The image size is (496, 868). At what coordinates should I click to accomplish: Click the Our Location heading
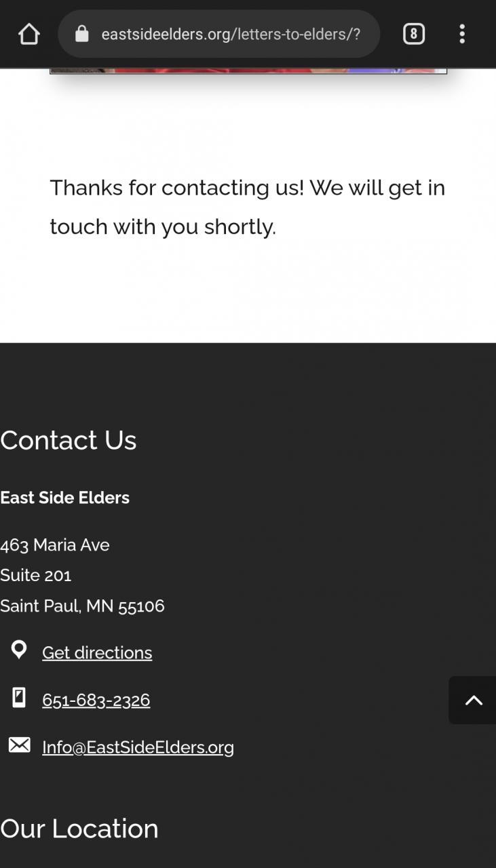(x=79, y=829)
